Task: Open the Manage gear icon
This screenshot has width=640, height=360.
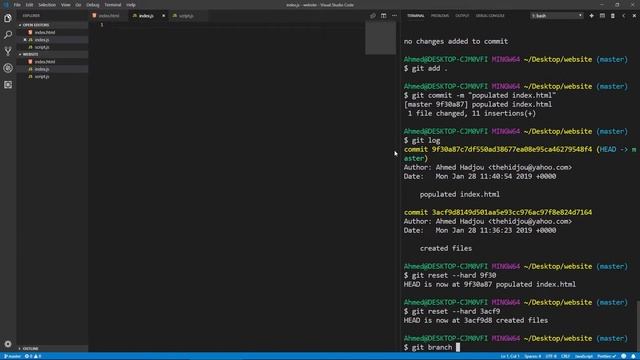Action: [8, 344]
